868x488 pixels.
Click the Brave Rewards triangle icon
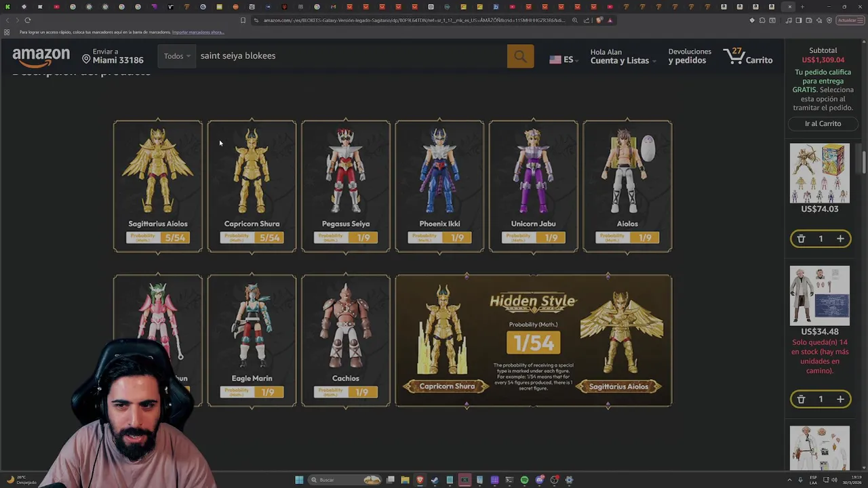[610, 20]
